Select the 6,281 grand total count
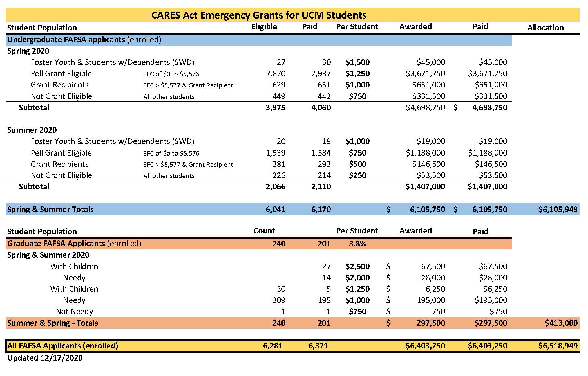This screenshot has height=376, width=588. pos(273,346)
